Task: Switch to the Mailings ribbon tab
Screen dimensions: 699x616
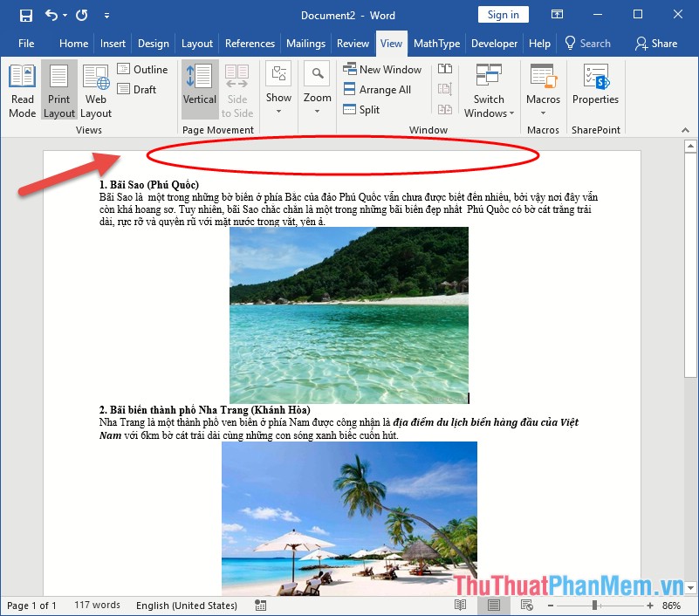Action: 305,43
